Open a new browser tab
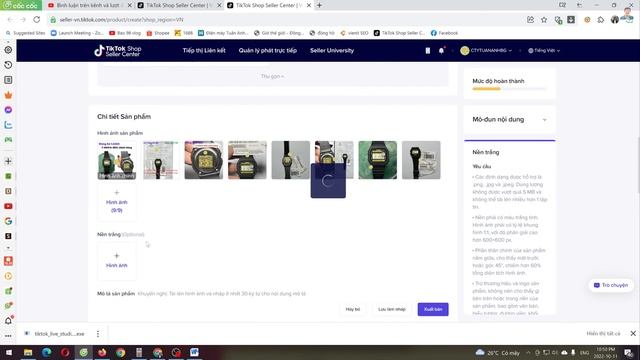640x360 pixels. tap(319, 5)
